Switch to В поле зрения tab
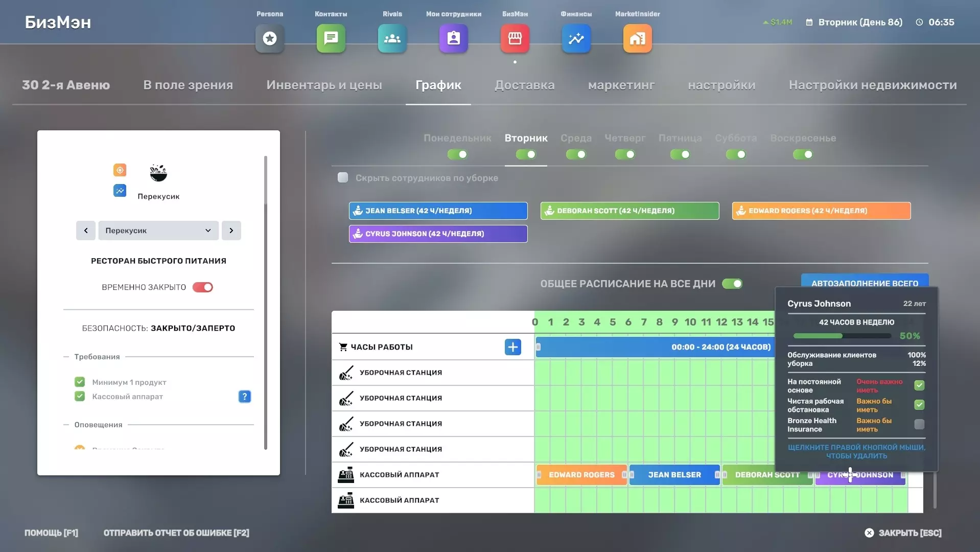This screenshot has height=552, width=980. click(188, 85)
